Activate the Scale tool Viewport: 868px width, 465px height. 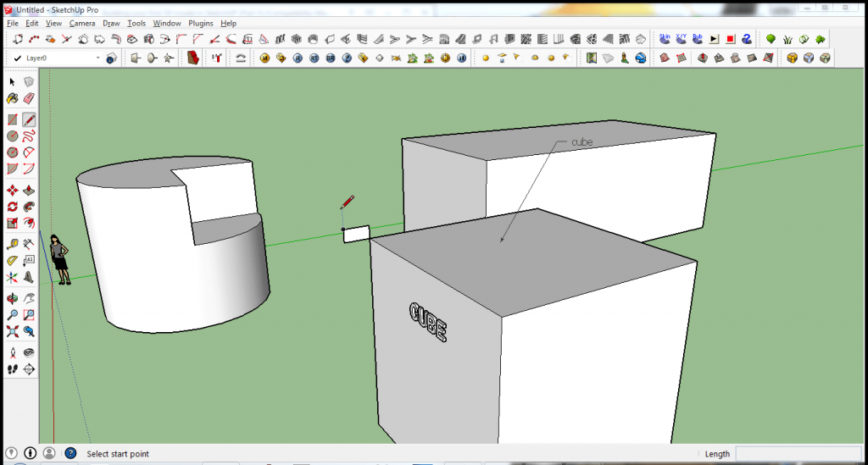12,224
